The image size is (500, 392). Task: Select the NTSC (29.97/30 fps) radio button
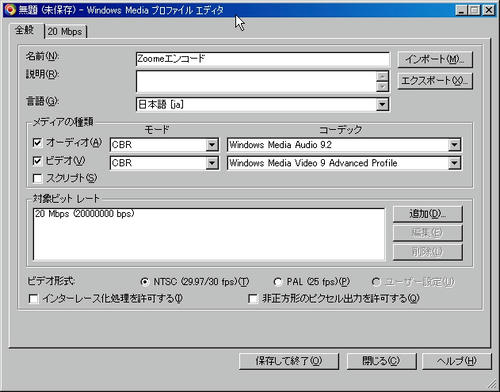pos(145,282)
